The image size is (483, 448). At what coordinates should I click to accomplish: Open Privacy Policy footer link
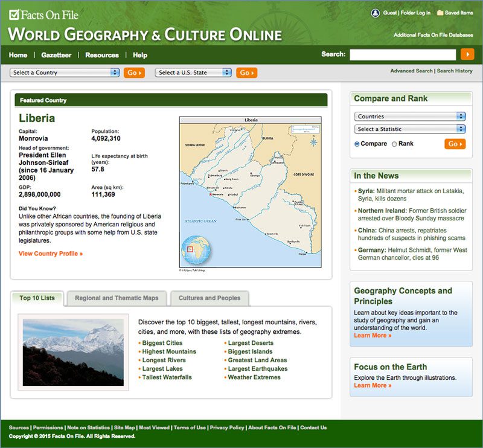227,427
